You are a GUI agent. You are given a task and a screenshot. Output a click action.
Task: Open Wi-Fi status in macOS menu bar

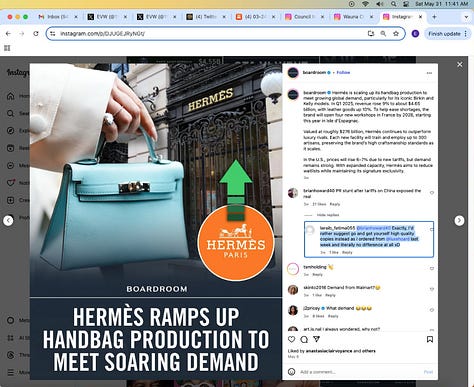tap(365, 4)
